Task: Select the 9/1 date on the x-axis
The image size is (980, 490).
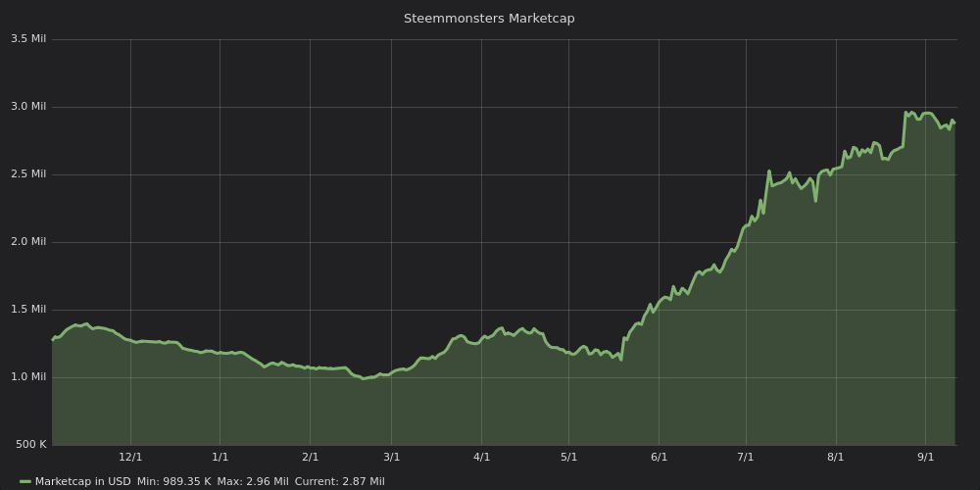Action: (925, 457)
